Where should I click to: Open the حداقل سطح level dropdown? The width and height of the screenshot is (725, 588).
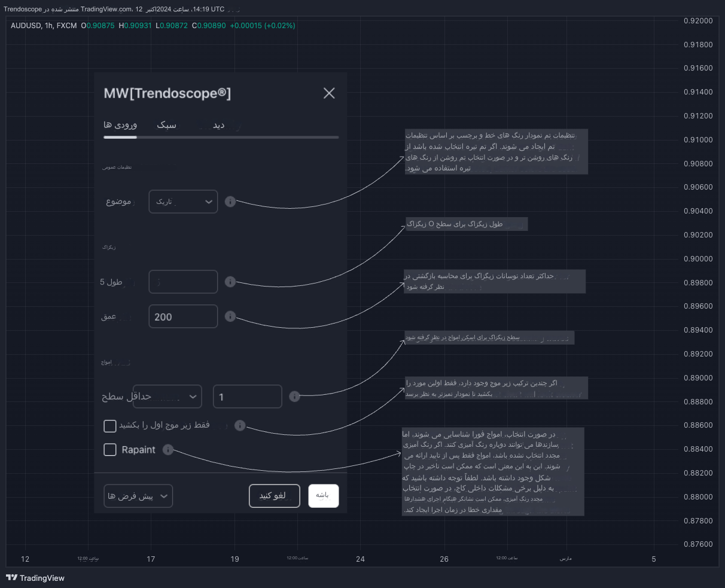coord(167,397)
